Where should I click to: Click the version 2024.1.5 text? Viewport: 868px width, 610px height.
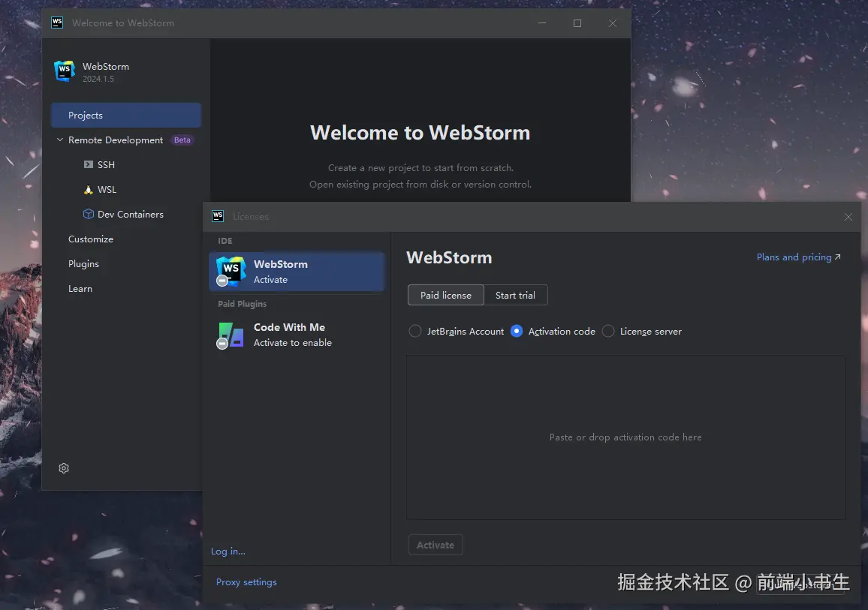tap(98, 79)
